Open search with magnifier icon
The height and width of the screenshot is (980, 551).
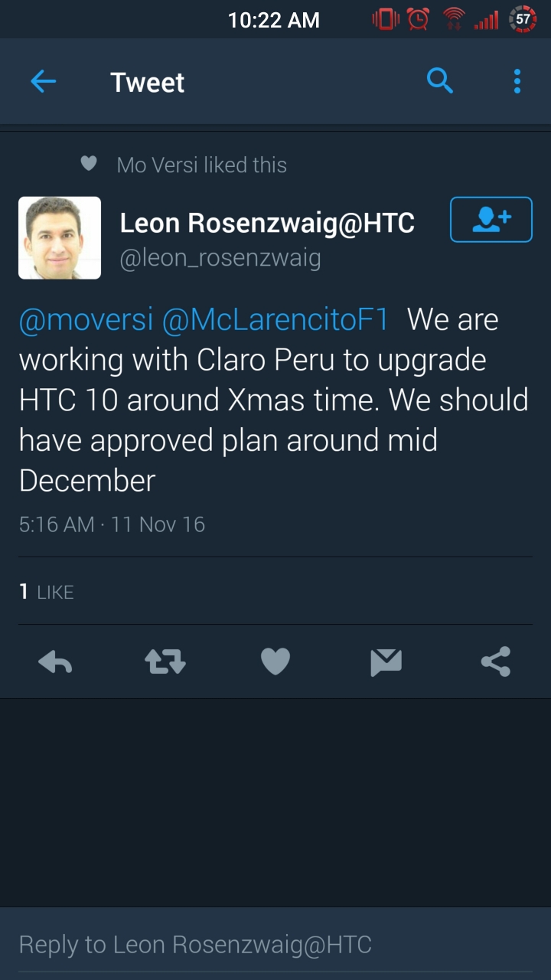point(440,80)
